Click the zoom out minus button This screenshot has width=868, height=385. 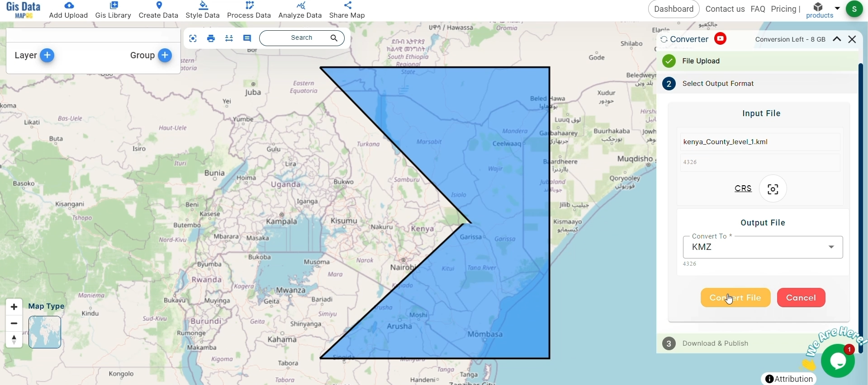tap(14, 324)
